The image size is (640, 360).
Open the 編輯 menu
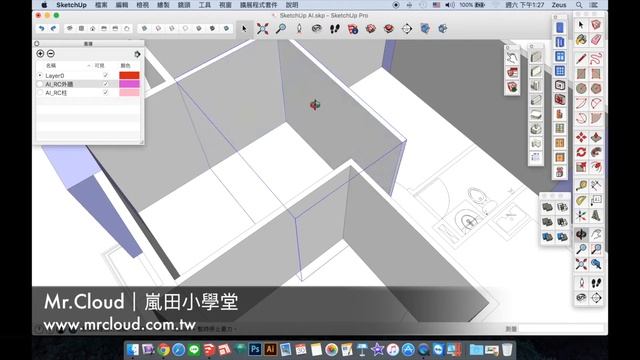click(x=122, y=5)
